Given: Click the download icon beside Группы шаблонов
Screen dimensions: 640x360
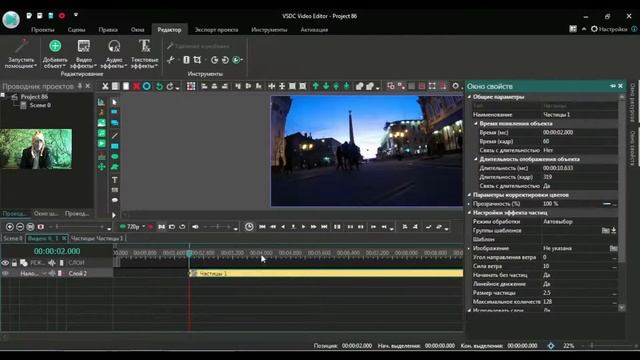Looking at the screenshot, I should (613, 231).
